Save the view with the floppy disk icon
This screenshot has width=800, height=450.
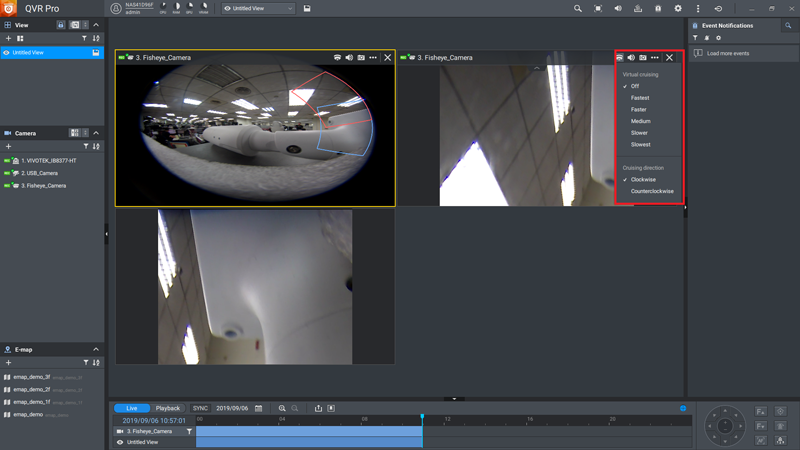[x=307, y=9]
